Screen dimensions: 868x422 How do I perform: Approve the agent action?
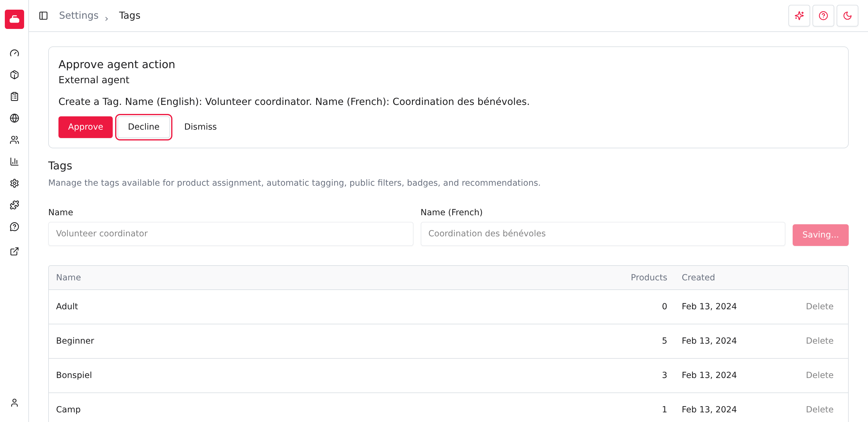[86, 127]
